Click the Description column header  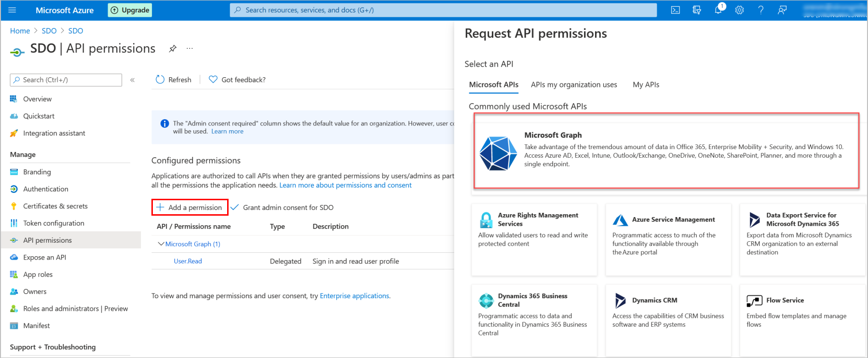[x=330, y=227]
